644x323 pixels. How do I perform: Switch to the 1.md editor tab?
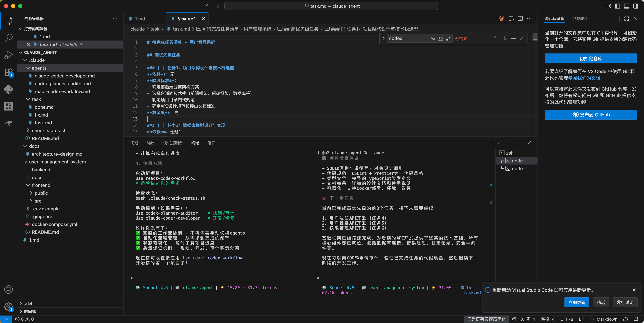click(x=144, y=19)
